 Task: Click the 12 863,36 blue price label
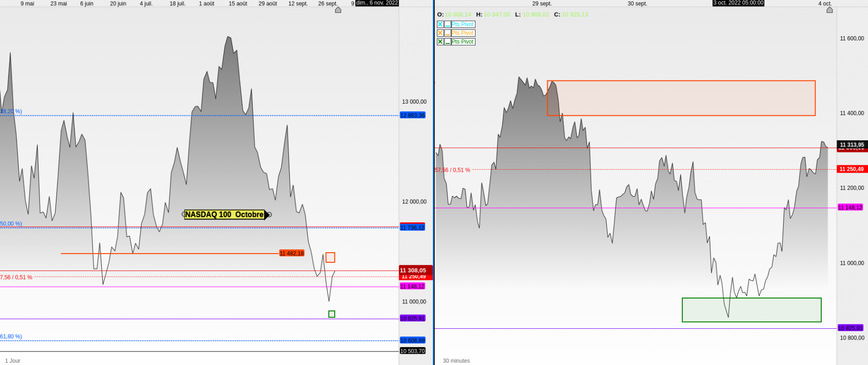(x=413, y=115)
